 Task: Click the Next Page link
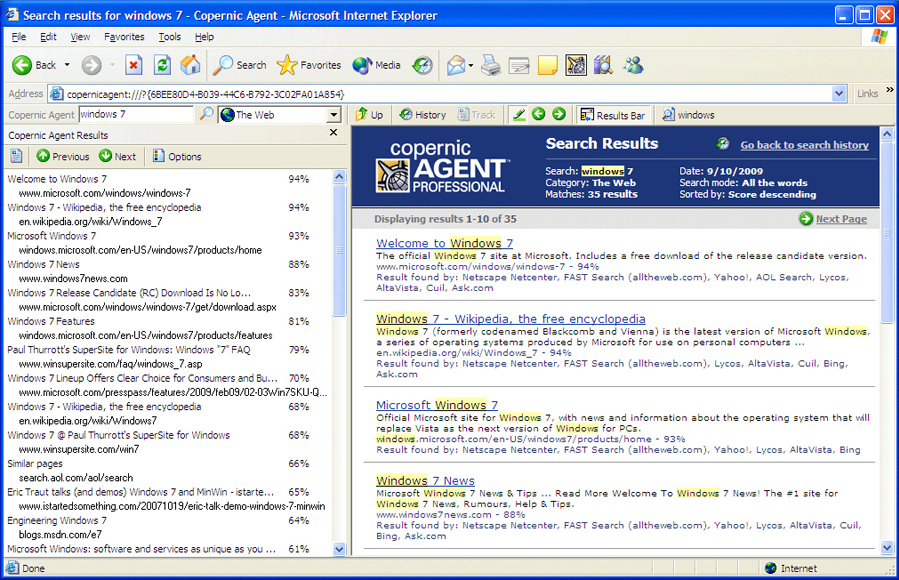coord(840,219)
